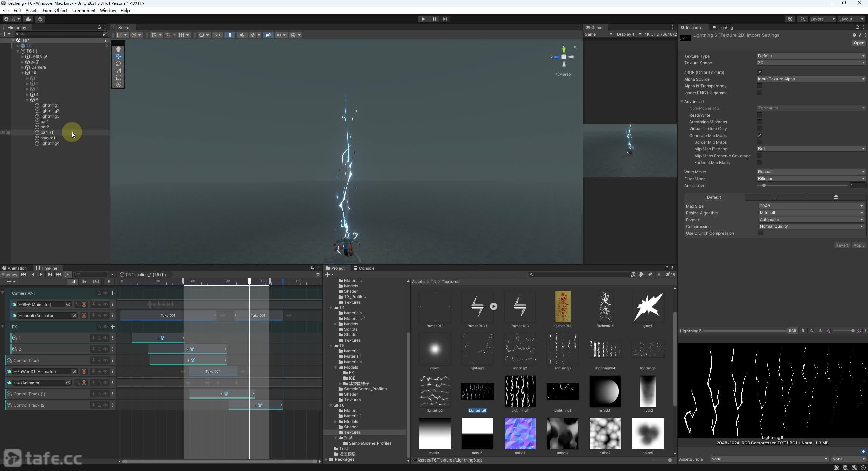The image size is (868, 471).
Task: Enable the Streaming Mipmaps checkbox
Action: click(759, 122)
